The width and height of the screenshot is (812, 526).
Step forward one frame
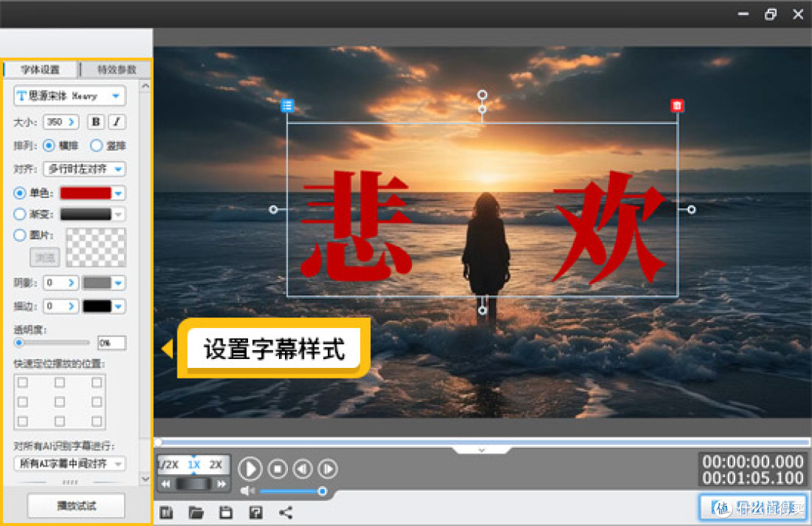tap(328, 469)
